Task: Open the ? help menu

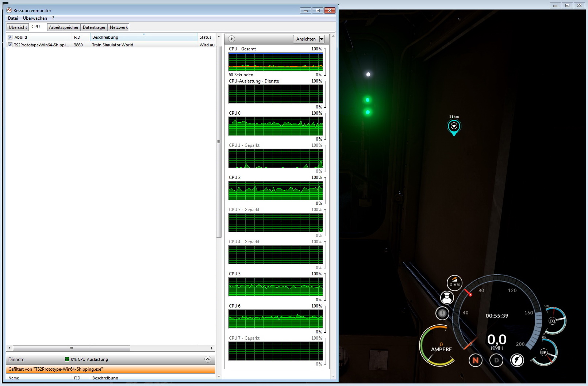Action: (53, 18)
